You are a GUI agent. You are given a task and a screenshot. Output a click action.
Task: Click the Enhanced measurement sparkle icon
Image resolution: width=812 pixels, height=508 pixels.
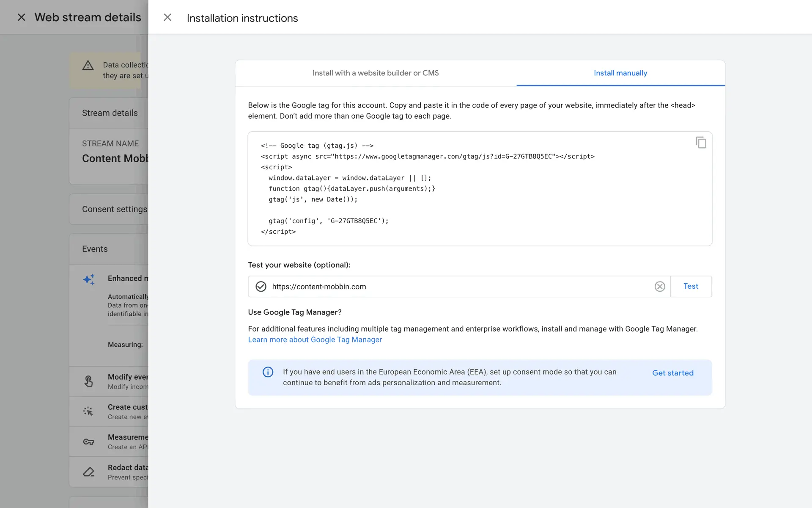click(x=89, y=279)
